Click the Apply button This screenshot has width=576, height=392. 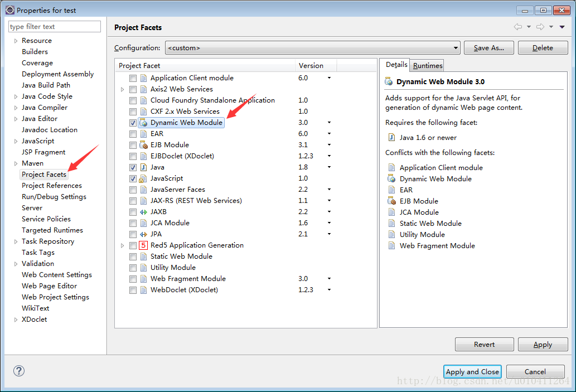click(543, 344)
